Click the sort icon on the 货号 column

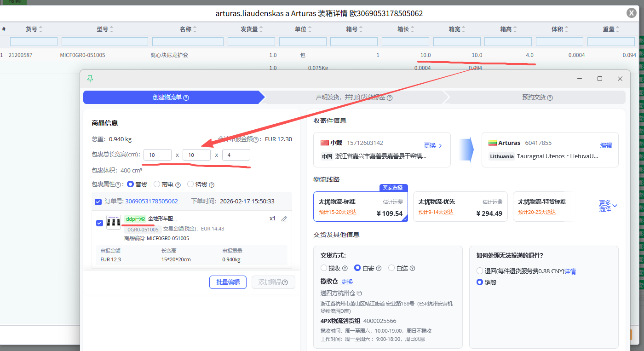point(40,29)
